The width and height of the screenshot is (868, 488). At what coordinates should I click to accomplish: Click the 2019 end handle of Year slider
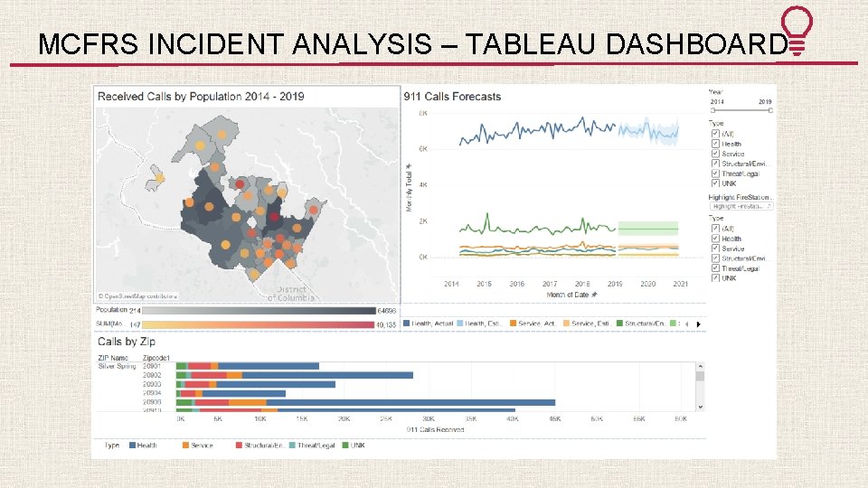[770, 110]
